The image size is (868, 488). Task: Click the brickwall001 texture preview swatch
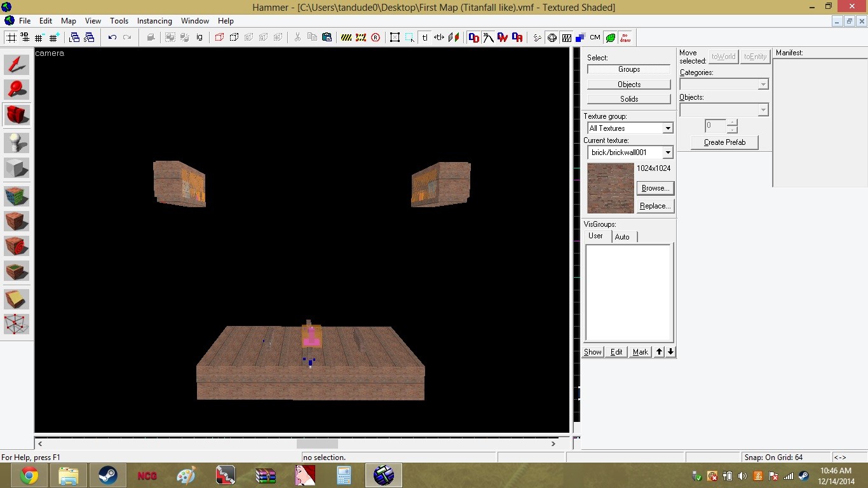click(610, 188)
